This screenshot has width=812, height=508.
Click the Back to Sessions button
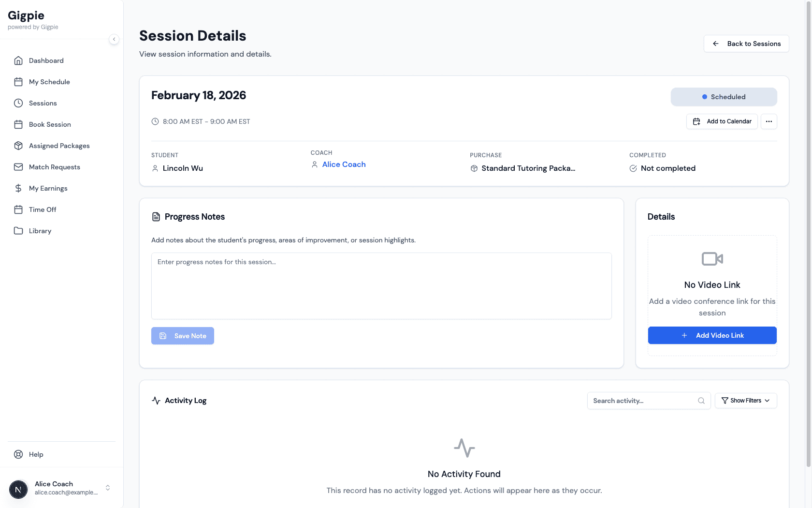(x=746, y=44)
